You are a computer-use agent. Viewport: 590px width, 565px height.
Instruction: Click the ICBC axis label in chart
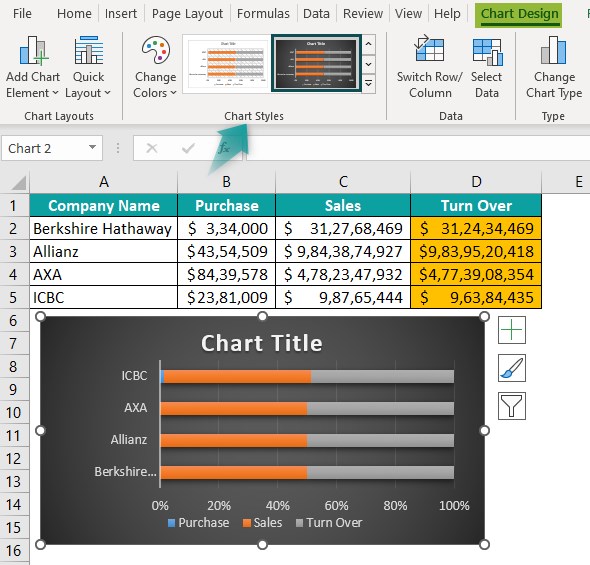[x=134, y=376]
